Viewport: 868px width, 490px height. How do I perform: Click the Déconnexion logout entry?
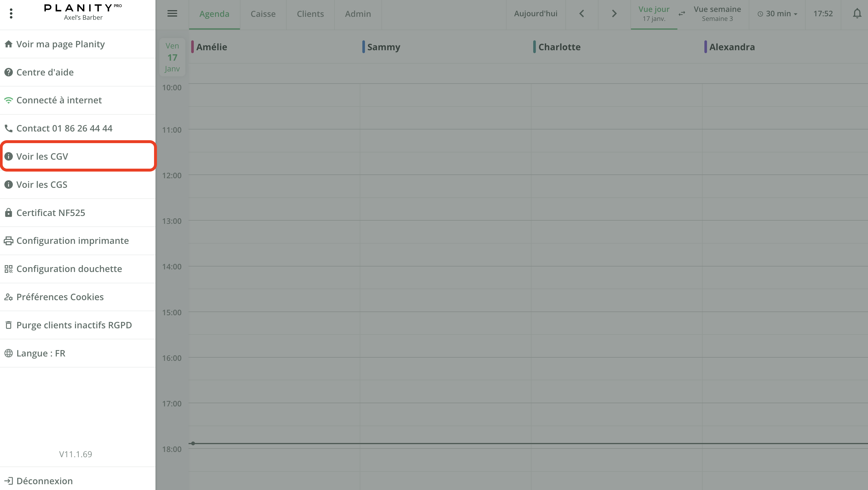(44, 480)
